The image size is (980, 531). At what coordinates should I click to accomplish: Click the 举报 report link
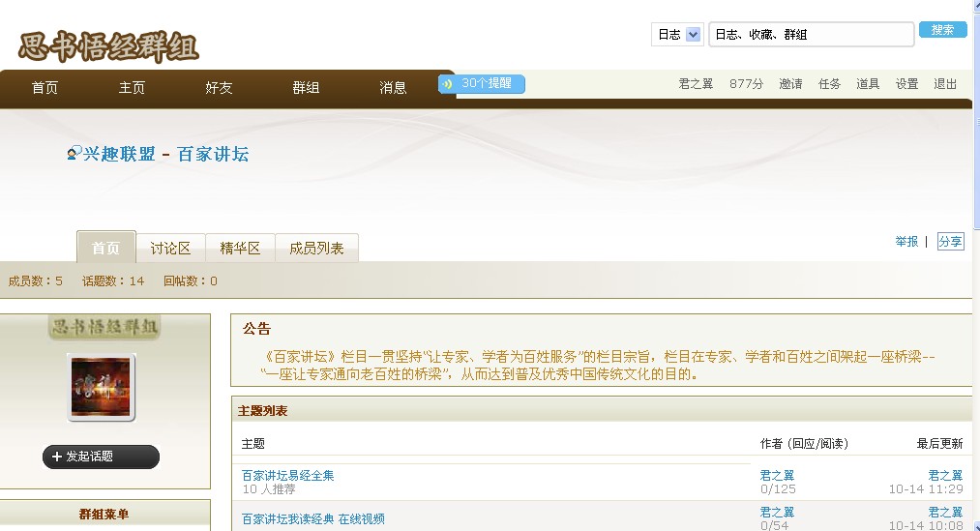tap(906, 241)
